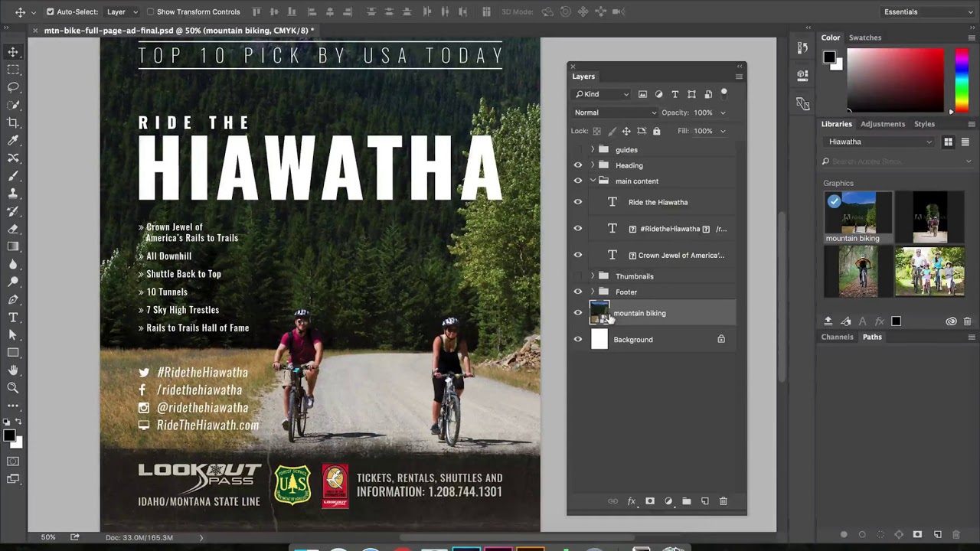Screen dimensions: 980x551
Task: Open the Hiawatha library dropdown
Action: pos(880,142)
